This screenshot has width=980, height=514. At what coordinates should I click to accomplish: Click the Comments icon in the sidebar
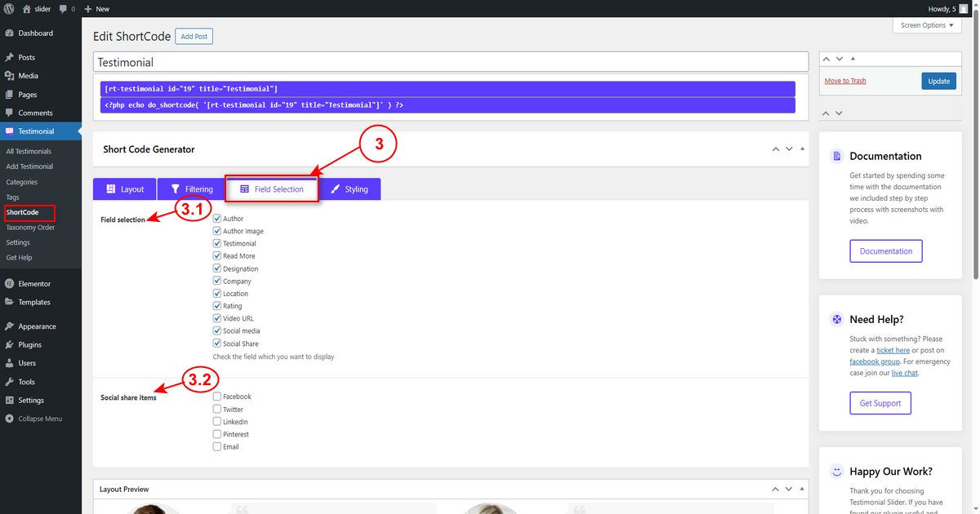click(9, 113)
